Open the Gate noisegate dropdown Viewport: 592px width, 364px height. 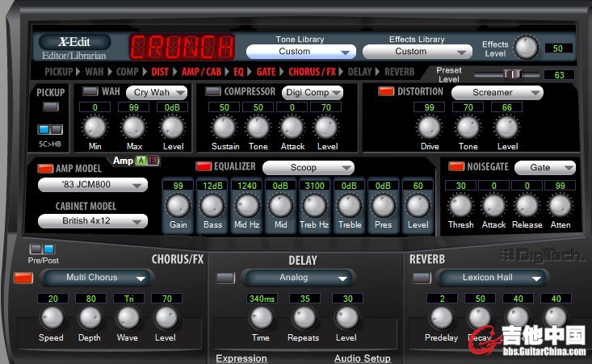click(545, 168)
